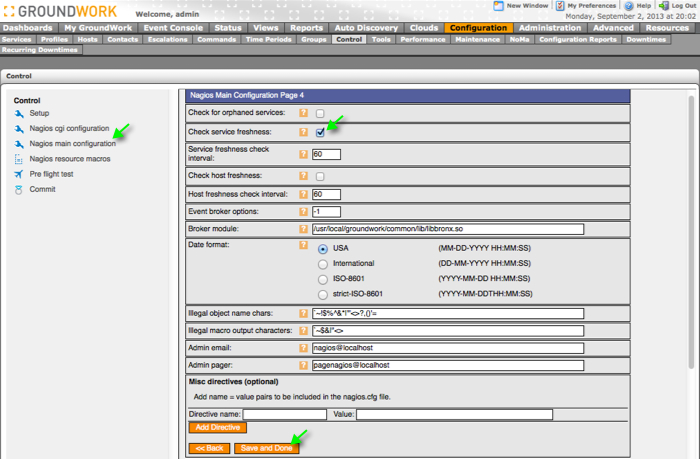The width and height of the screenshot is (700, 459).
Task: Click the Help question mark icon
Action: 629,6
